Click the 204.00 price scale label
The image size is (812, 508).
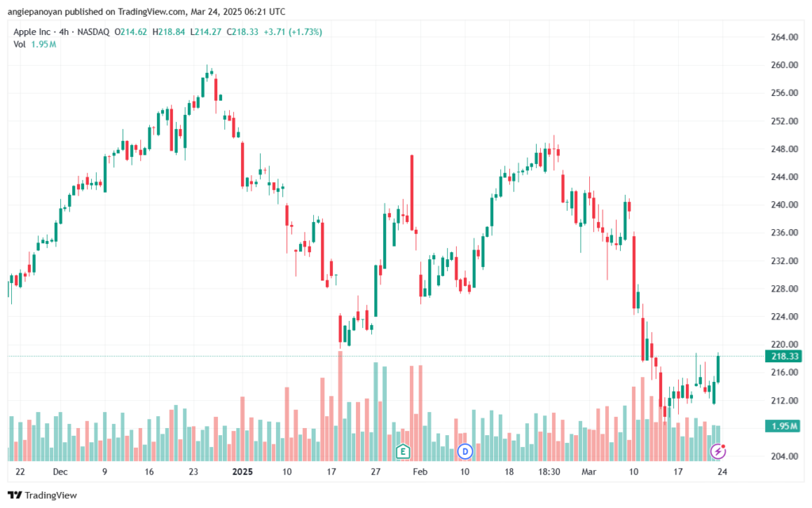784,456
